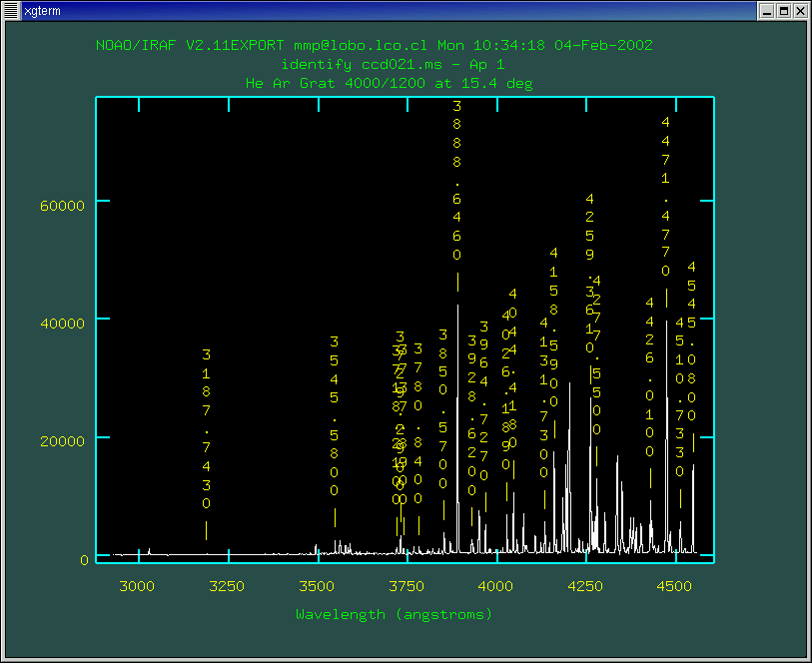This screenshot has width=812, height=663.
Task: Select the 3187.7430 line marker label
Action: click(206, 429)
